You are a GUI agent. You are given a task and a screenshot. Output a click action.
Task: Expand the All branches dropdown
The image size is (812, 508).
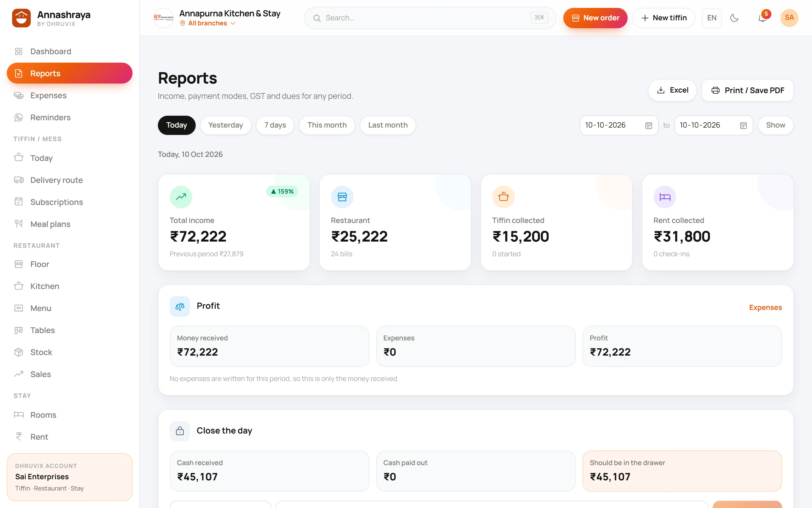coord(208,23)
